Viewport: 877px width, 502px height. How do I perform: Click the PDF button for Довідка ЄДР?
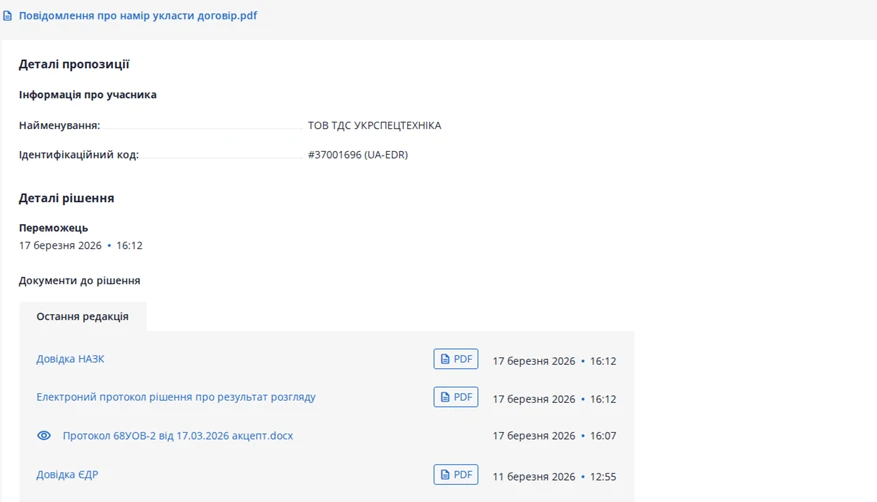[456, 475]
